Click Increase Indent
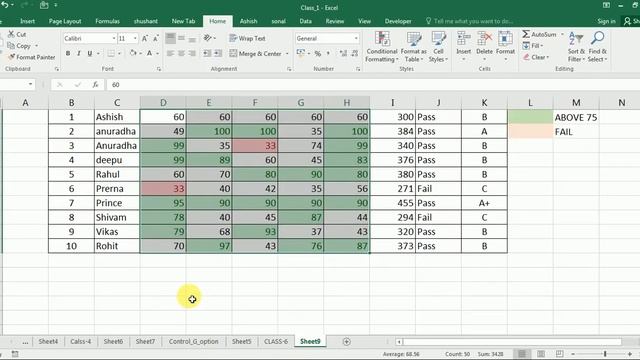Viewport: 640px width, 360px height. (218, 53)
